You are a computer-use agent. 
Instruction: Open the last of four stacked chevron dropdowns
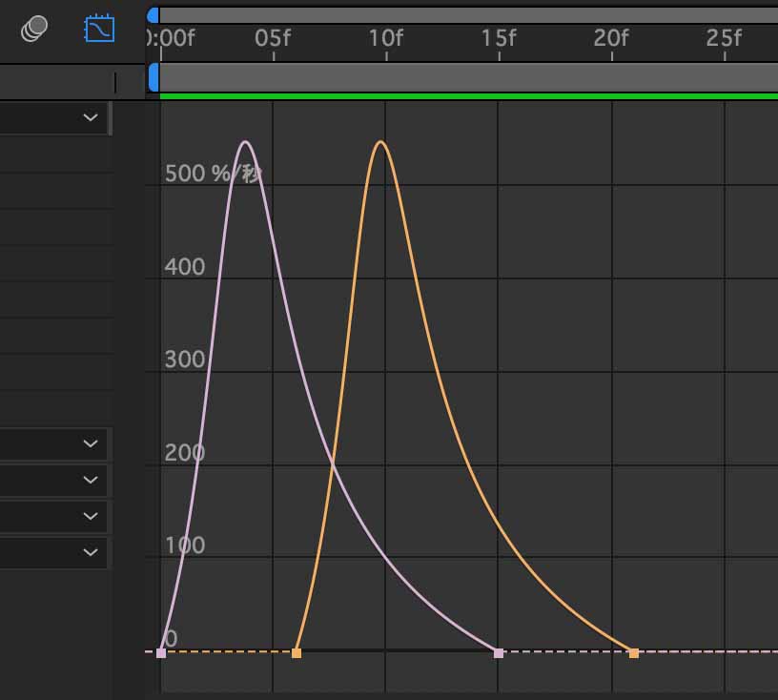click(x=91, y=552)
